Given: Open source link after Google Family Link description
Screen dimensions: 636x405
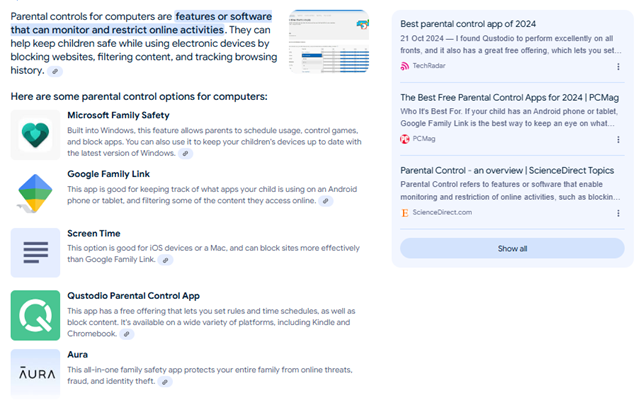Looking at the screenshot, I should pyautogui.click(x=325, y=201).
